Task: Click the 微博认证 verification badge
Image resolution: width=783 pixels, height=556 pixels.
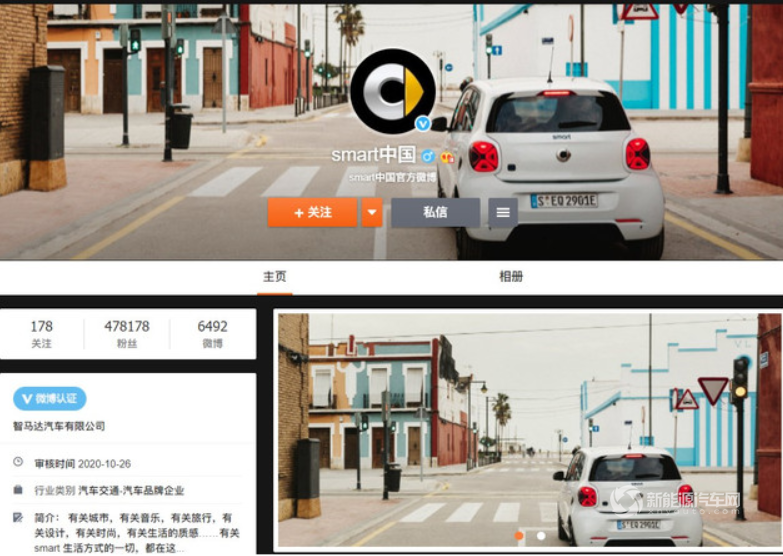Action: click(x=49, y=399)
